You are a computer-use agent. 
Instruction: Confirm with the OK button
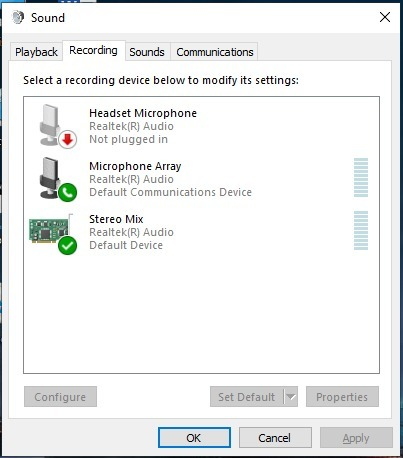tap(194, 438)
